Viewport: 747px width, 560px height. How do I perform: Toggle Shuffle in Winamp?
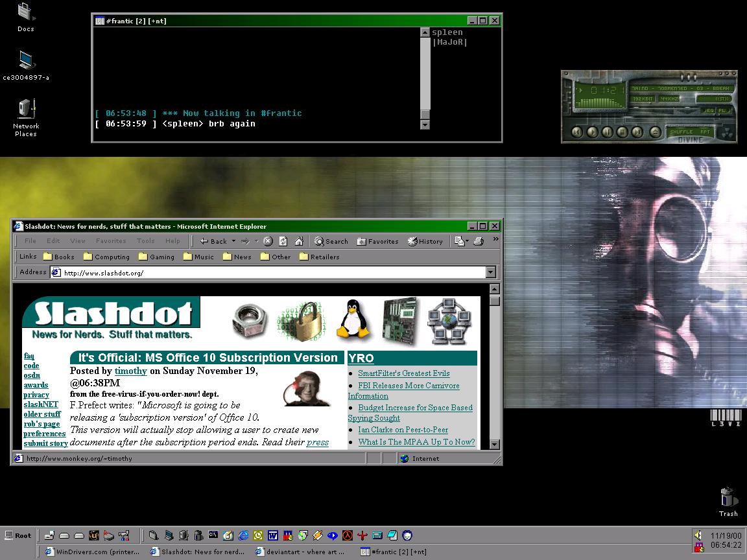click(682, 132)
